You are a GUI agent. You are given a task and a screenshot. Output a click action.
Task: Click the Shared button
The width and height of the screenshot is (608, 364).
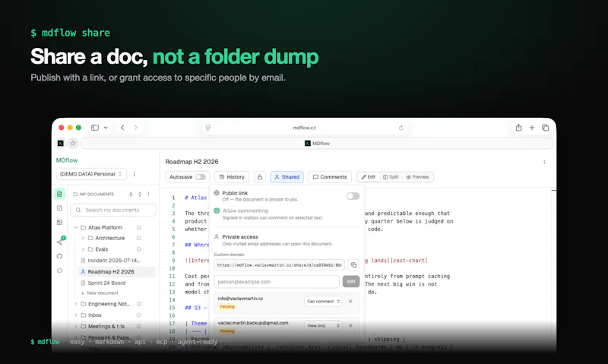287,177
